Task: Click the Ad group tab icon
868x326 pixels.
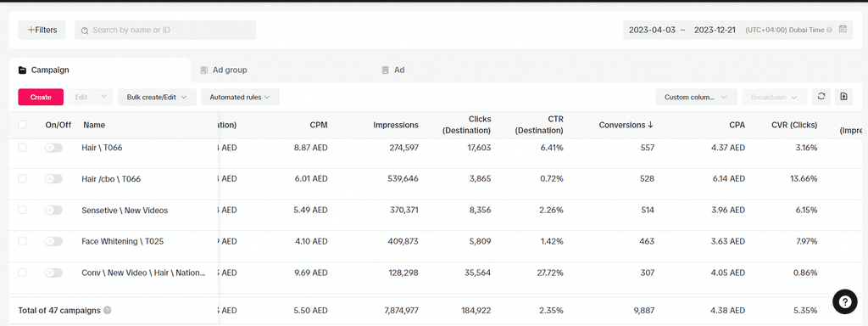Action: coord(203,70)
